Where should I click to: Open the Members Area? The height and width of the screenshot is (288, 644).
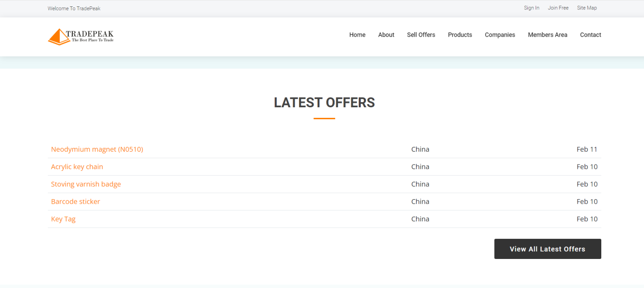tap(547, 35)
